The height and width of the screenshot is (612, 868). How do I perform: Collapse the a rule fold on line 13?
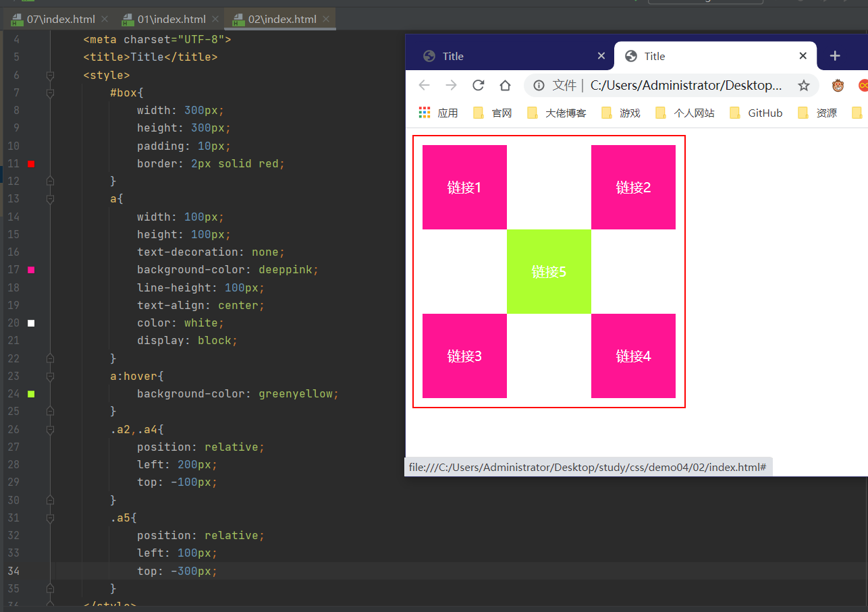click(50, 199)
